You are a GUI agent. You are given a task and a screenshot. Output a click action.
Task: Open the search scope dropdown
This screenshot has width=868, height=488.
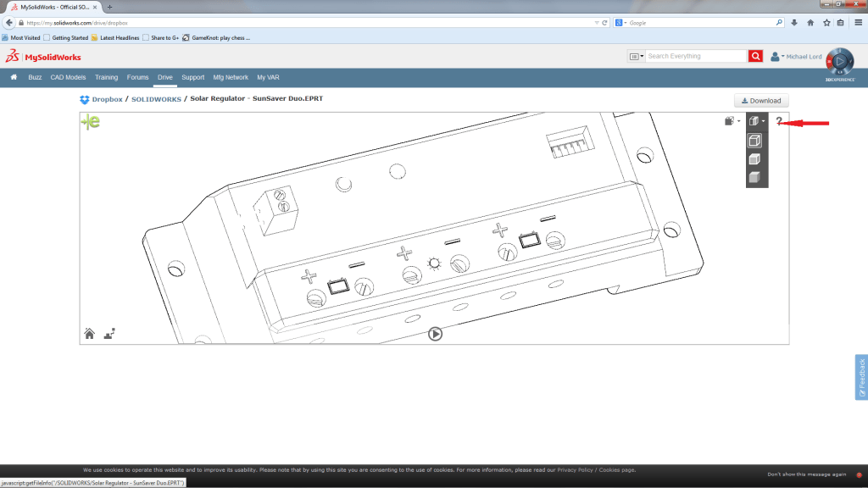[636, 56]
